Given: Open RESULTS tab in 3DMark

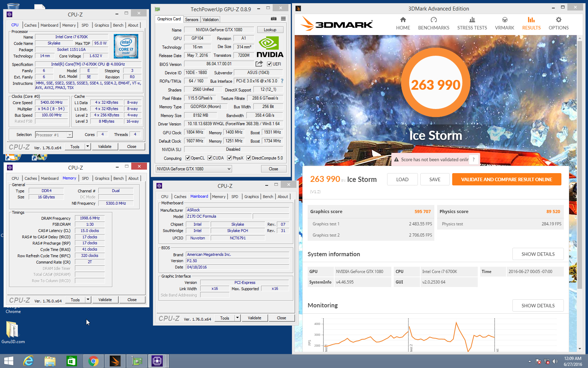Looking at the screenshot, I should click(531, 23).
